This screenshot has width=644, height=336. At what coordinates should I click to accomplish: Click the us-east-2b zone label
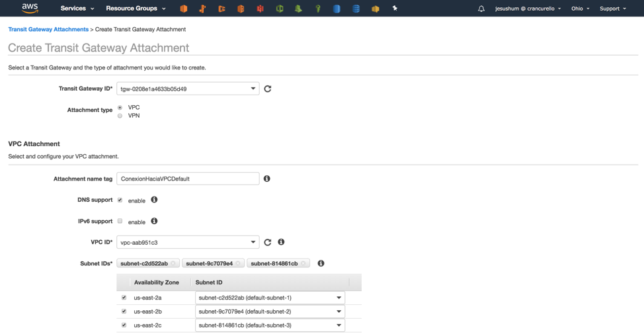(x=147, y=312)
